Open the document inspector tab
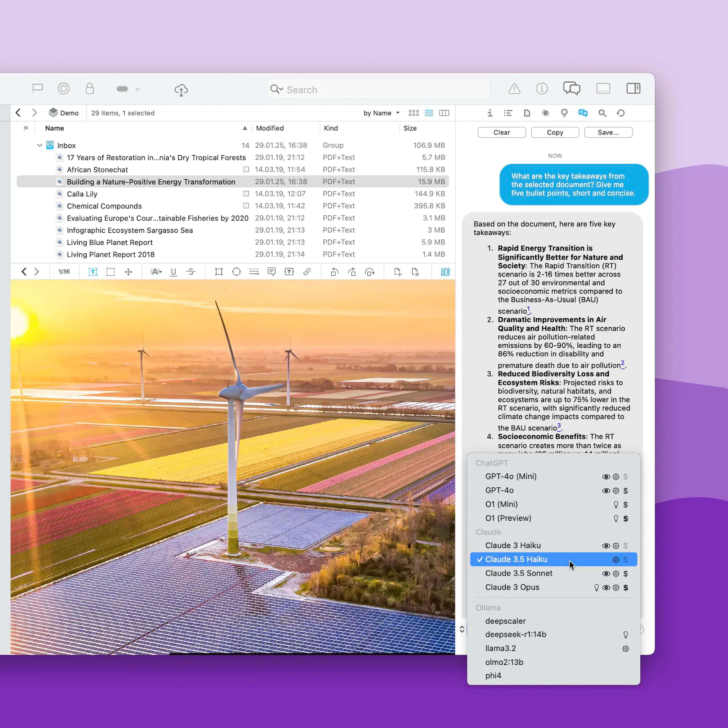 (527, 113)
